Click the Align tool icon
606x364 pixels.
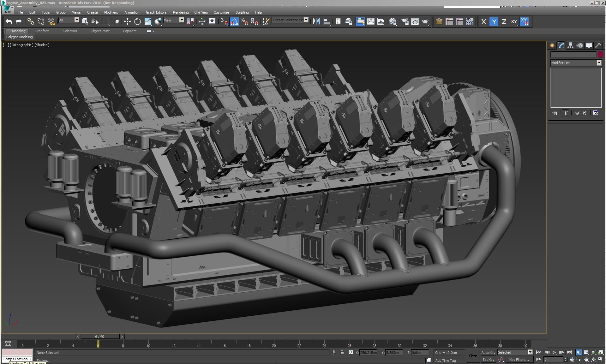[327, 21]
